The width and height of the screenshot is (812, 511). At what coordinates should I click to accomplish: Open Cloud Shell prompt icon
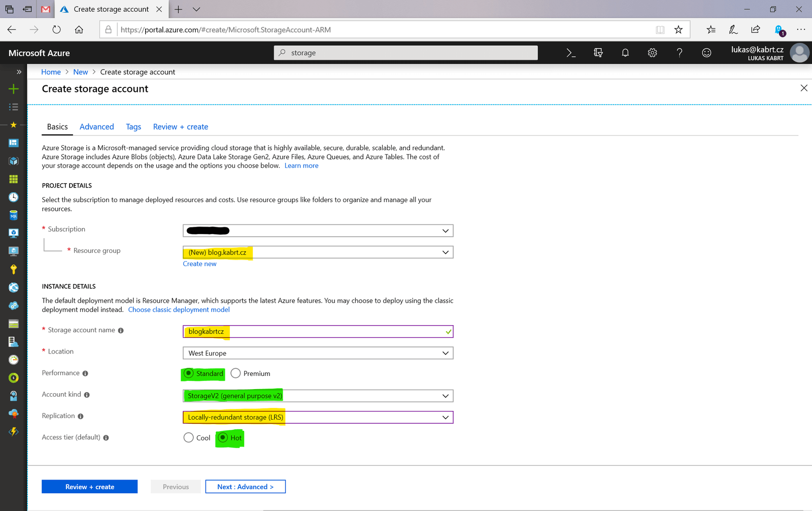coord(571,53)
